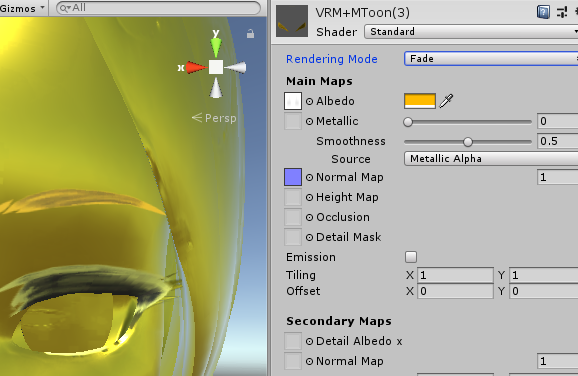The image size is (578, 376).
Task: Click the Metallic slider handle
Action: click(408, 122)
